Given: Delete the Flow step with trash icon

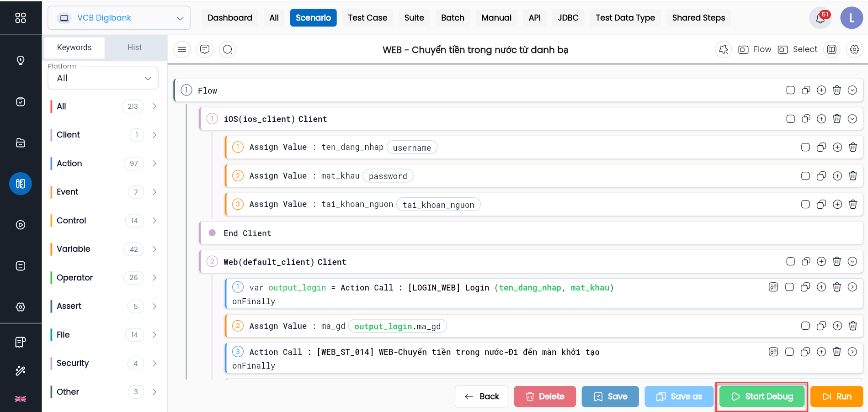Looking at the screenshot, I should pyautogui.click(x=837, y=90).
